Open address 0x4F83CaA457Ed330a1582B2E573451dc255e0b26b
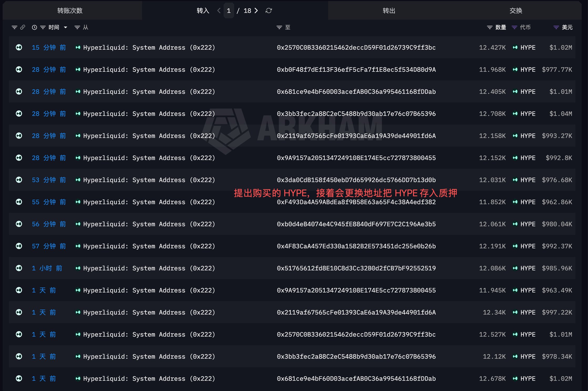Image resolution: width=588 pixels, height=391 pixels. 356,246
